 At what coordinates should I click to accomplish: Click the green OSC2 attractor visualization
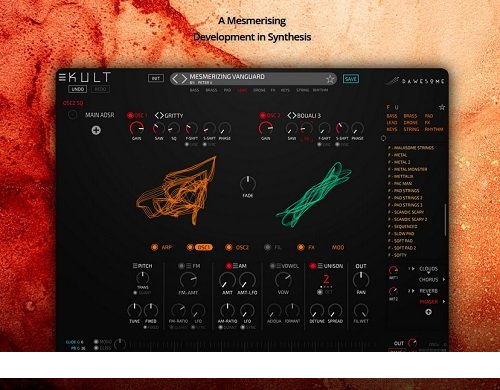click(x=314, y=195)
